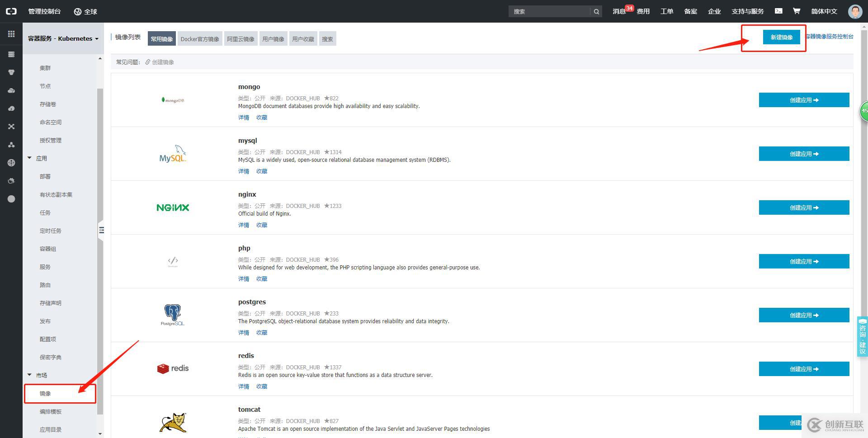
Task: Click the solid circle icon in left rail
Action: 11,199
